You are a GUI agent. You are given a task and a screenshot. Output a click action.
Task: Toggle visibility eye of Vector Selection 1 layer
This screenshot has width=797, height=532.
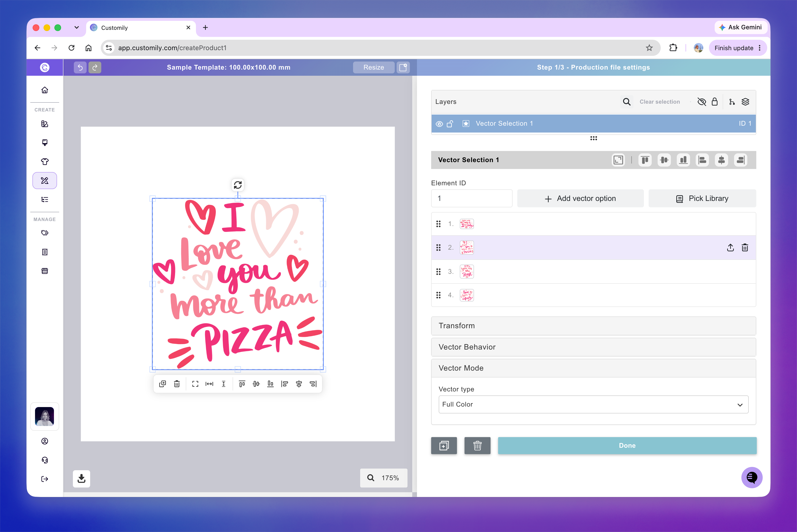click(439, 124)
